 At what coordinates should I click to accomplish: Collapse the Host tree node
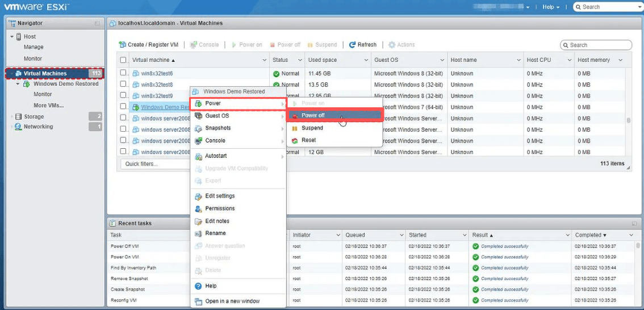pyautogui.click(x=12, y=36)
